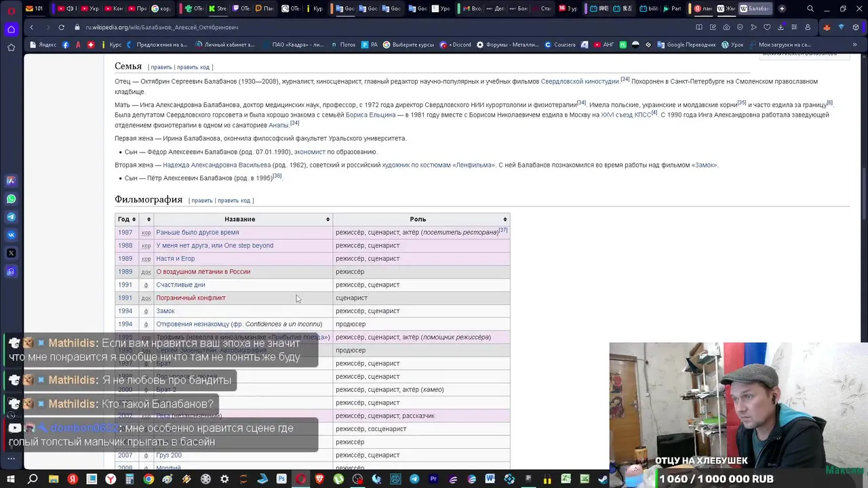
Task: Open a new tab with plus button
Action: click(x=782, y=9)
